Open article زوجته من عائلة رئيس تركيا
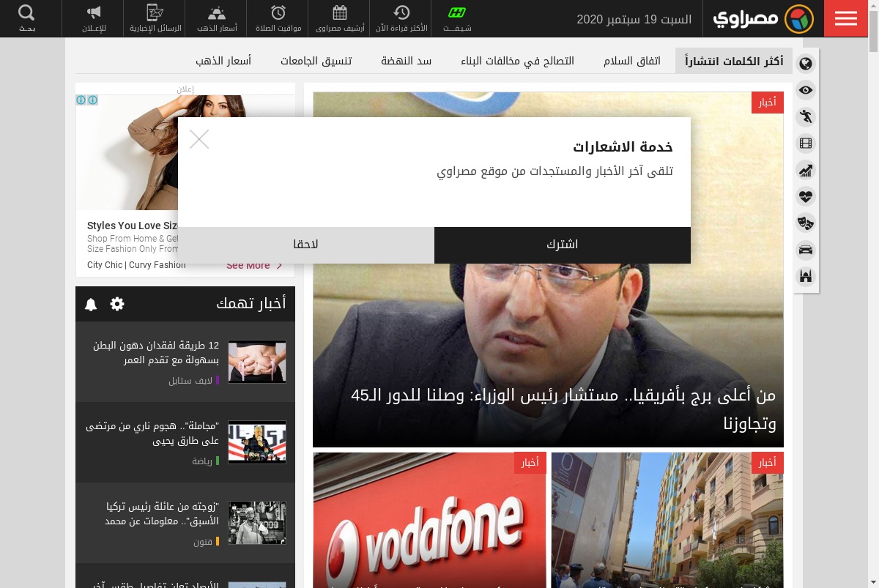Image resolution: width=879 pixels, height=588 pixels. point(162,514)
